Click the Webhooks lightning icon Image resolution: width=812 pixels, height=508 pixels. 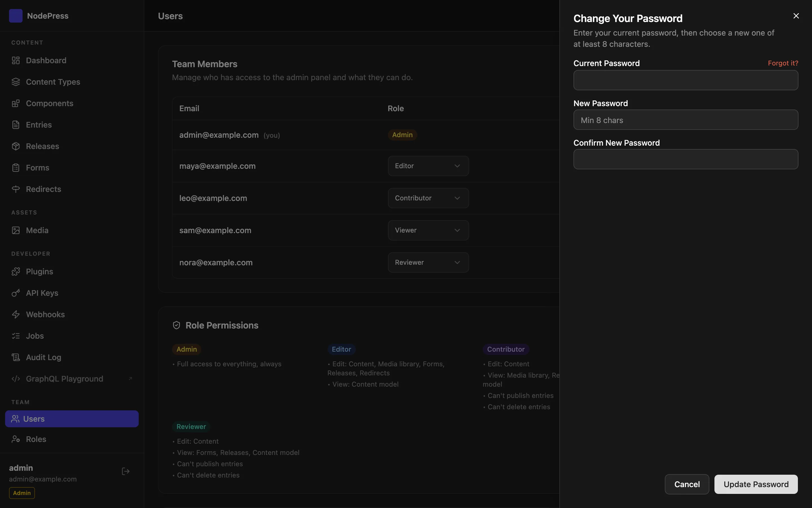(16, 314)
